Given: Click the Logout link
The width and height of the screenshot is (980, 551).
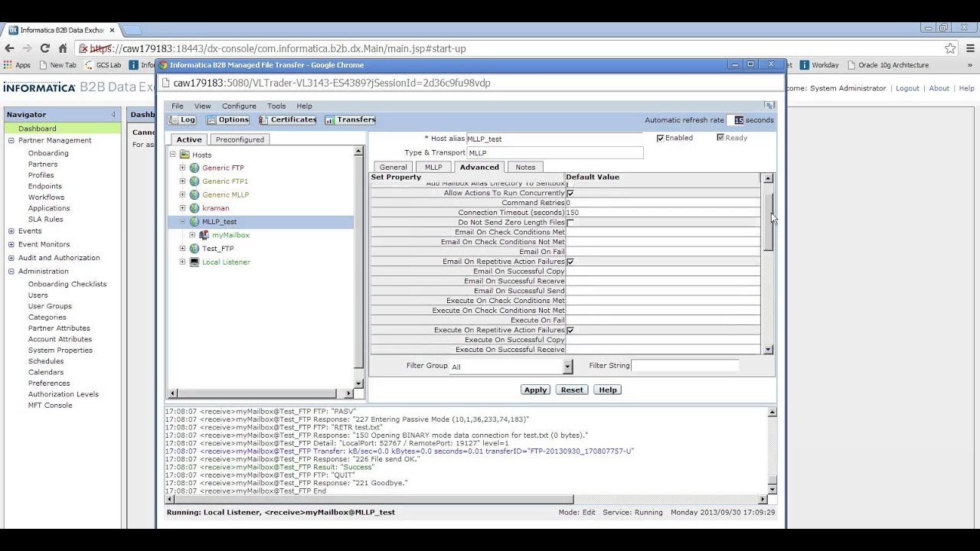Looking at the screenshot, I should click(x=907, y=89).
